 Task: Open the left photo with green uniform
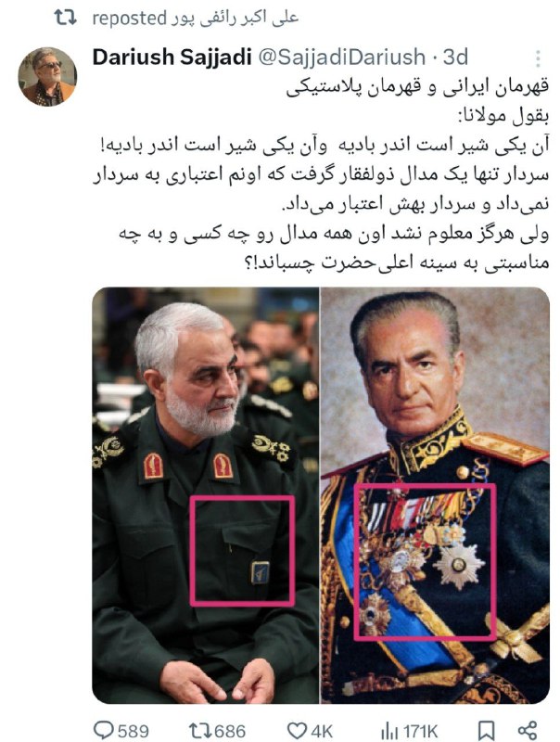(206, 495)
